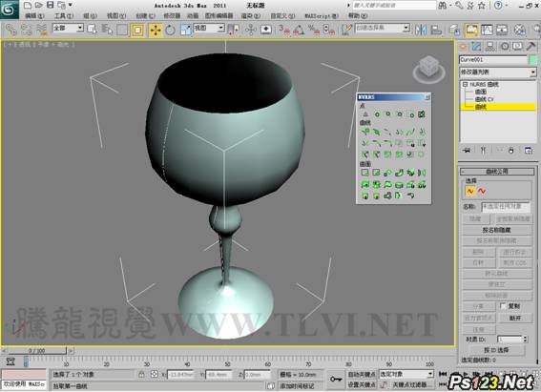Toggle the Angle Snap button
Viewport: 541px width, 392px height.
click(299, 30)
